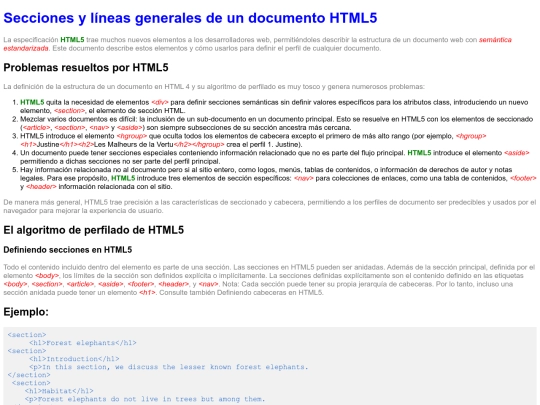Click first red '<hgroup>' after 'introduce el elemento'
The image size is (540, 405).
tap(132, 136)
